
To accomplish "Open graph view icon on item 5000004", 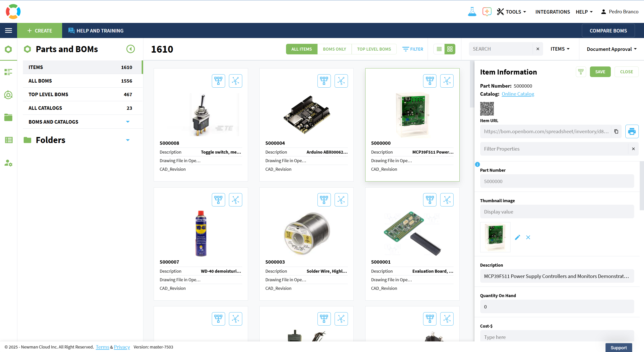I will 341,81.
